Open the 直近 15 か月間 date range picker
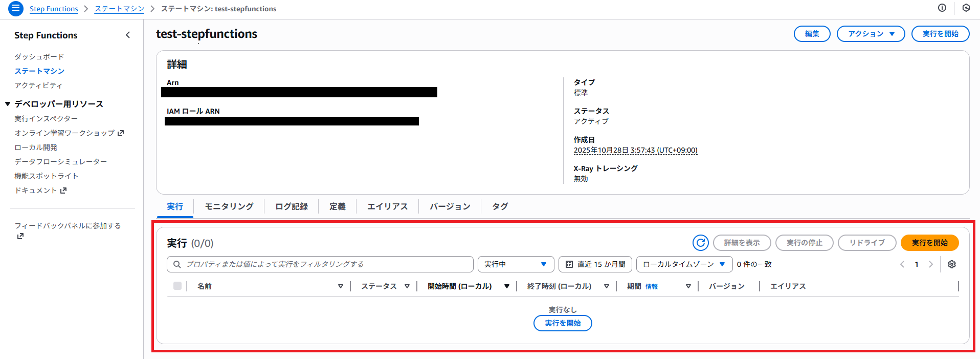980x359 pixels. click(x=595, y=264)
